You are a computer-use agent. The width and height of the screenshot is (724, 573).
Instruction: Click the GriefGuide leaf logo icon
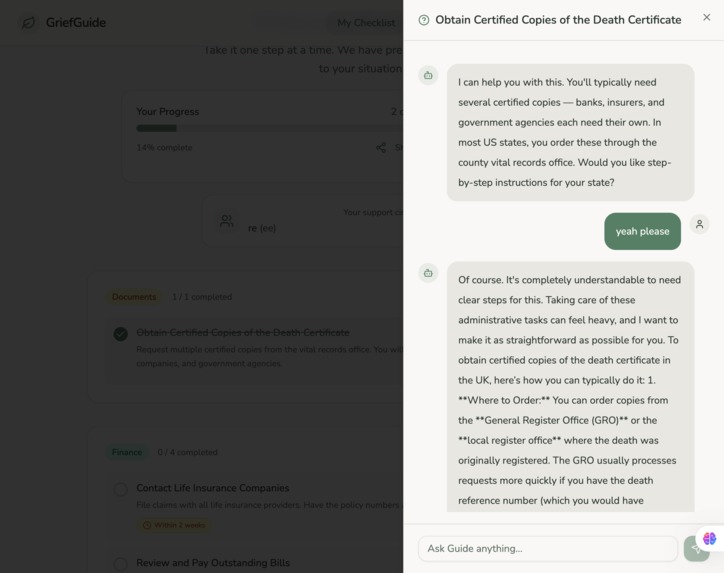(x=28, y=23)
